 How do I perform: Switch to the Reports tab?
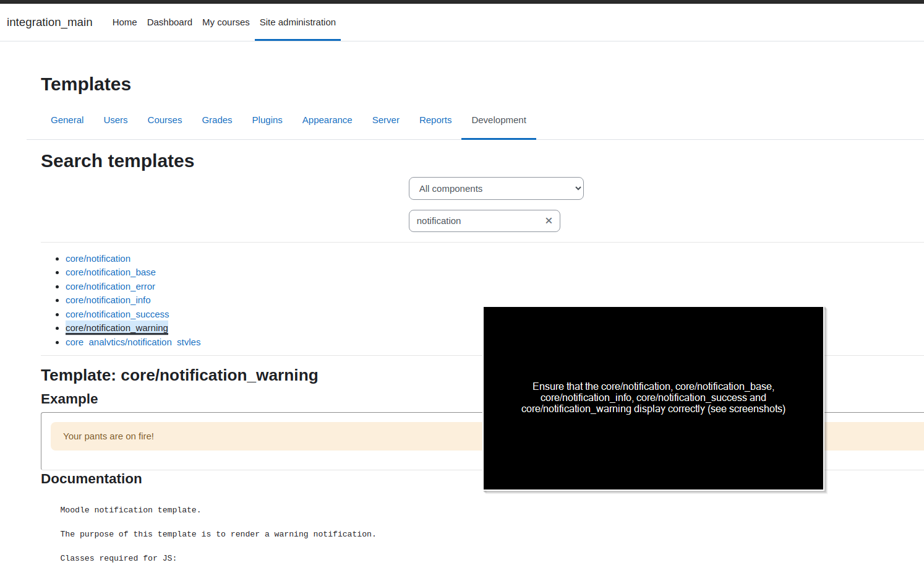click(435, 120)
